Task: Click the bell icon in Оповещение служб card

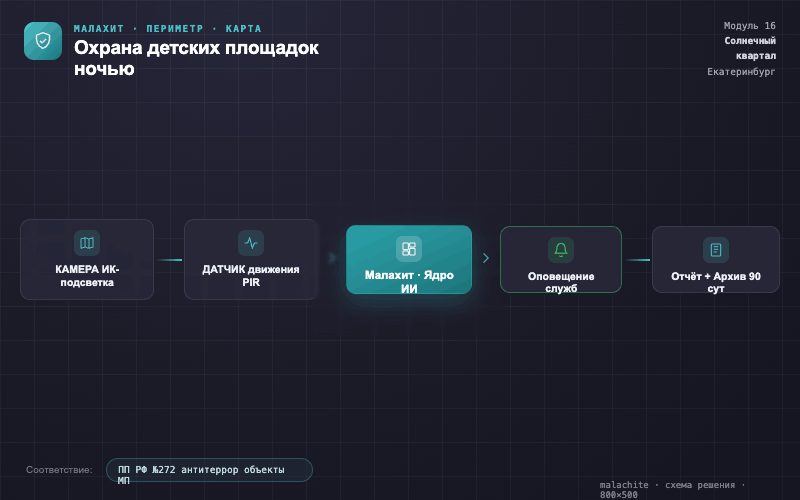Action: pyautogui.click(x=561, y=249)
